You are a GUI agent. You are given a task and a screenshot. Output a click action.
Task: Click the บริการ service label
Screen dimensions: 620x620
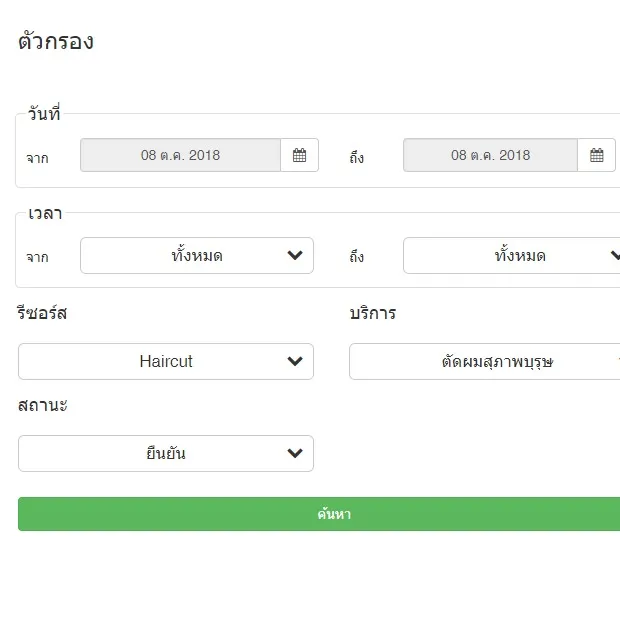[373, 313]
